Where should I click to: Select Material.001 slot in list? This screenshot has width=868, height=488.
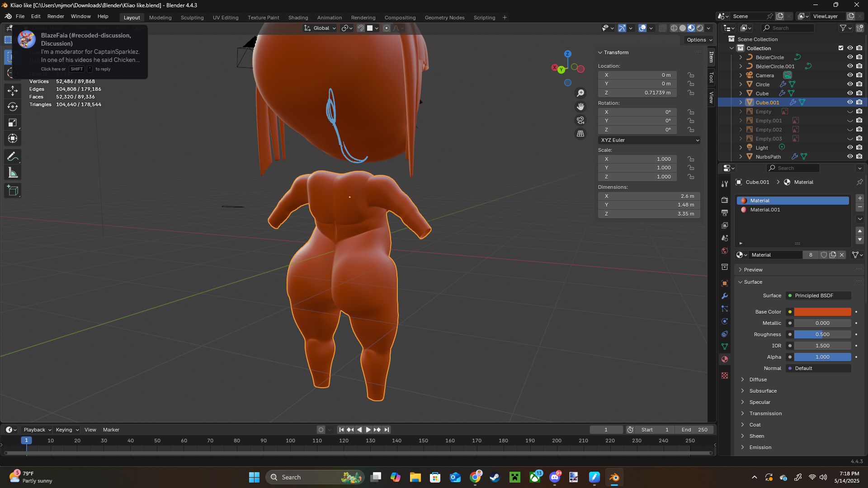tap(765, 210)
